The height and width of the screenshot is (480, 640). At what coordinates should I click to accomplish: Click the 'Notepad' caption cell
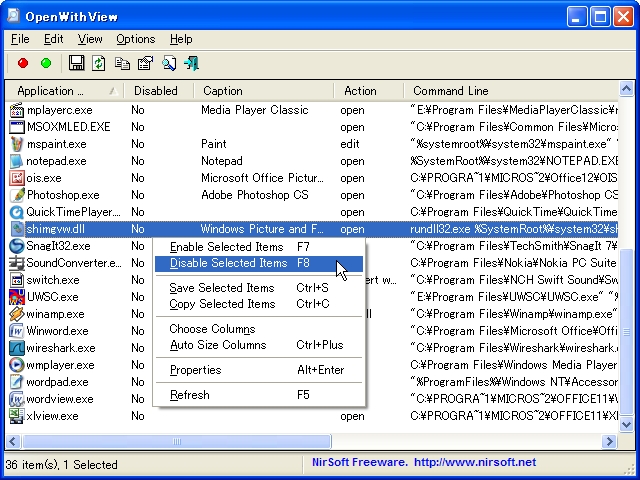click(222, 161)
